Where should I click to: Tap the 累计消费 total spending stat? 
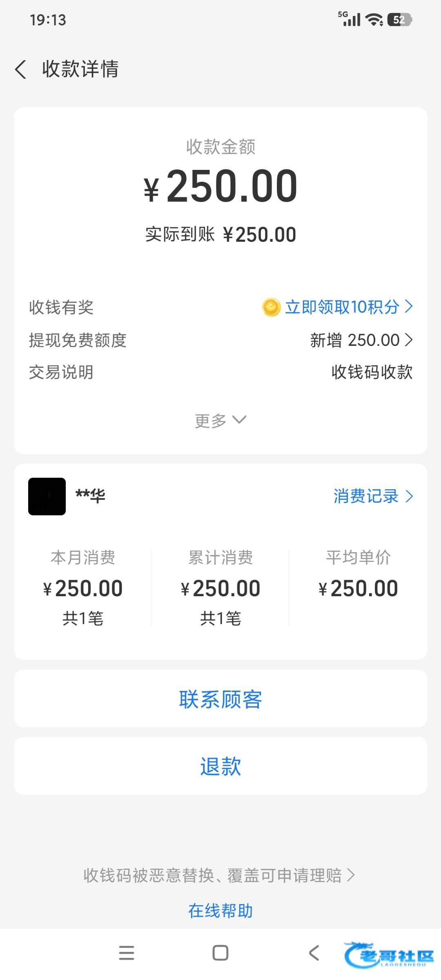click(220, 588)
